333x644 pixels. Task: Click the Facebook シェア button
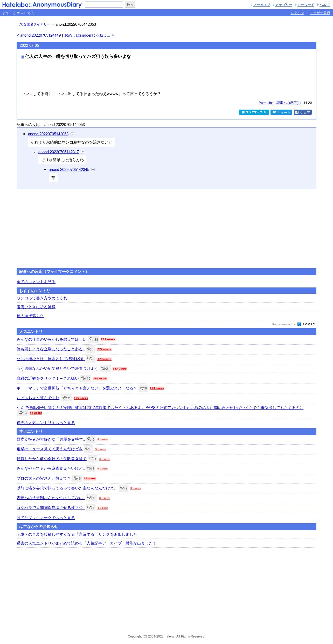point(303,112)
